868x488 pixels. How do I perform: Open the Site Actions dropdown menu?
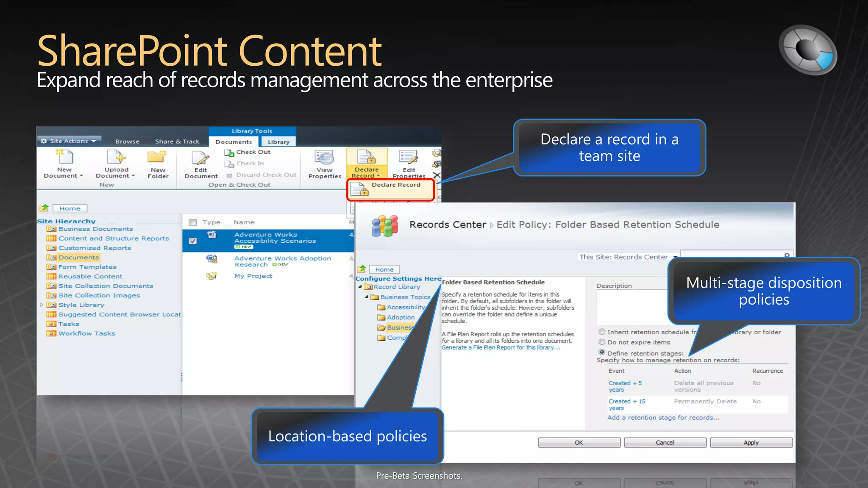[69, 141]
